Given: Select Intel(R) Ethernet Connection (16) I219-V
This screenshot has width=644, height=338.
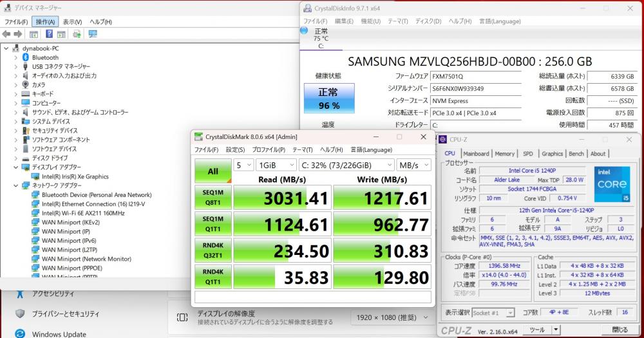Looking at the screenshot, I should (93, 204).
